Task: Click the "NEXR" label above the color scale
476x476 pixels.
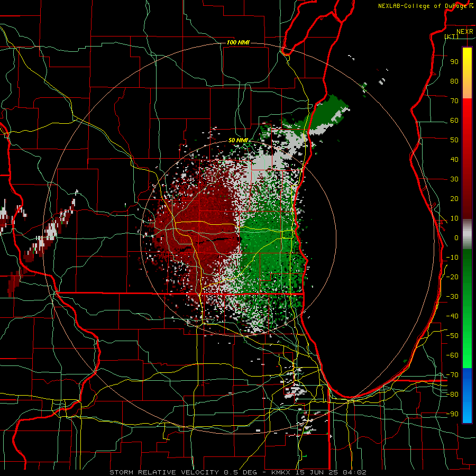Action: click(465, 32)
